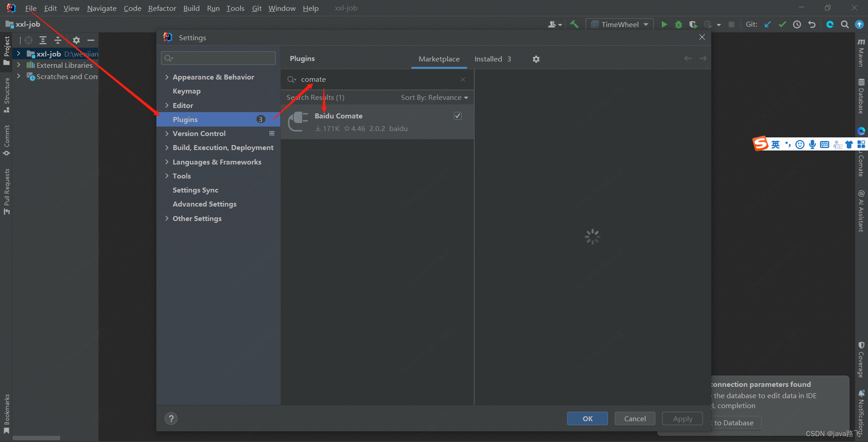The height and width of the screenshot is (442, 868).
Task: Open the Tools menu
Action: pyautogui.click(x=235, y=8)
